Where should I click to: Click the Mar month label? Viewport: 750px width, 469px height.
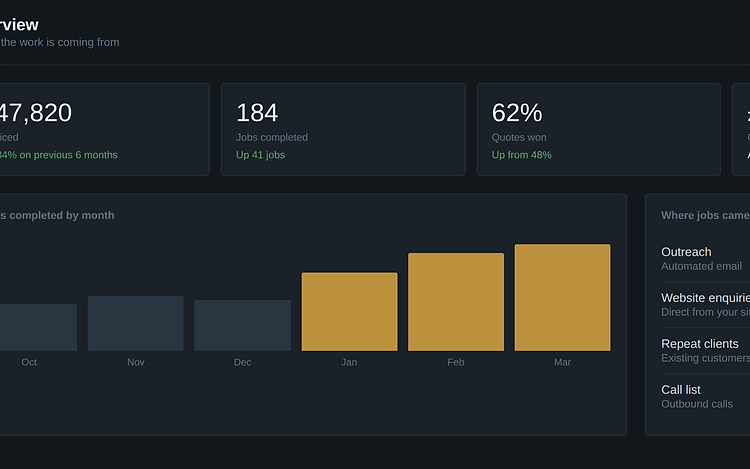point(562,362)
